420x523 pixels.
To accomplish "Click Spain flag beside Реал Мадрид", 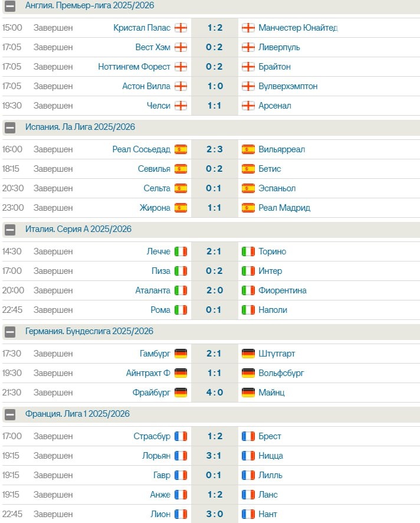I will point(248,208).
